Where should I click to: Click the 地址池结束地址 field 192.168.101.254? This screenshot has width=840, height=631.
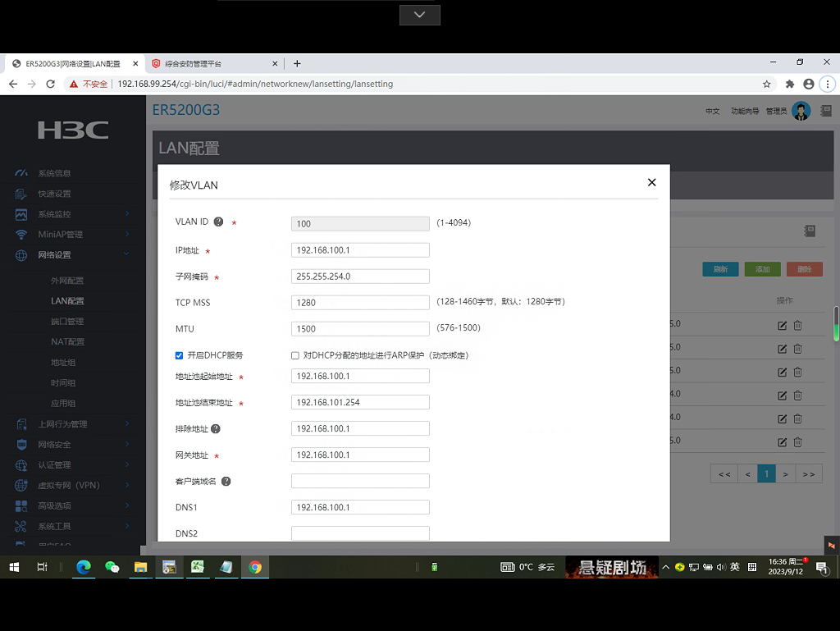click(x=360, y=402)
